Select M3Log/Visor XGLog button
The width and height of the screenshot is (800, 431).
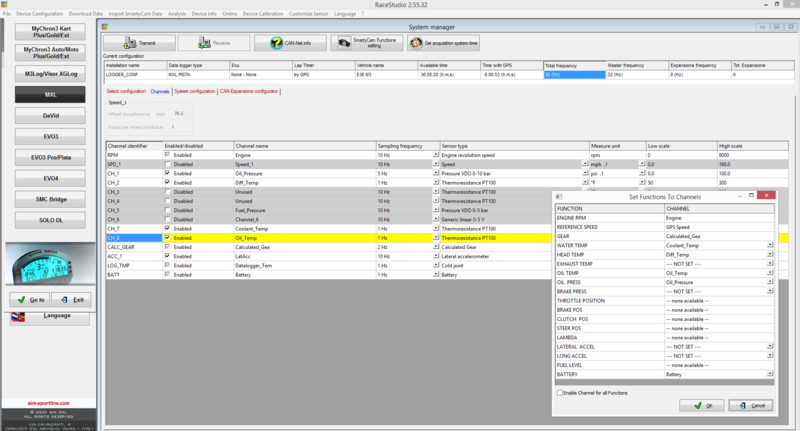(x=50, y=73)
